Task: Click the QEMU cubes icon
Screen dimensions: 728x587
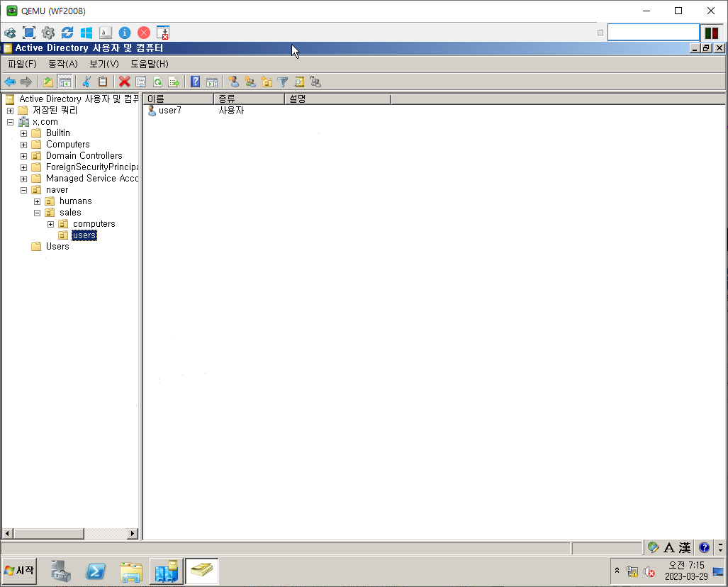Action: coord(10,33)
